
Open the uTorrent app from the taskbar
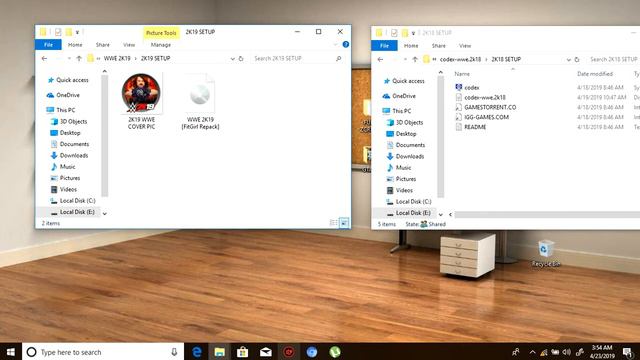coord(335,352)
